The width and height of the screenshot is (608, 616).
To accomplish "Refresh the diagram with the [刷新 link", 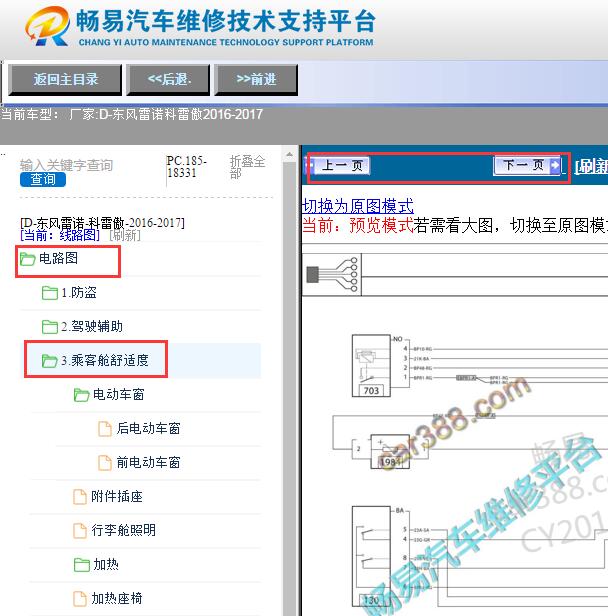I will click(591, 167).
